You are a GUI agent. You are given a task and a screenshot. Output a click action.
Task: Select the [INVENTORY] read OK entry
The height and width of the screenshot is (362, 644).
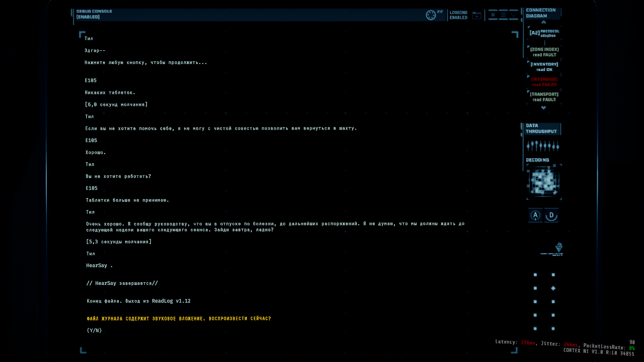544,67
